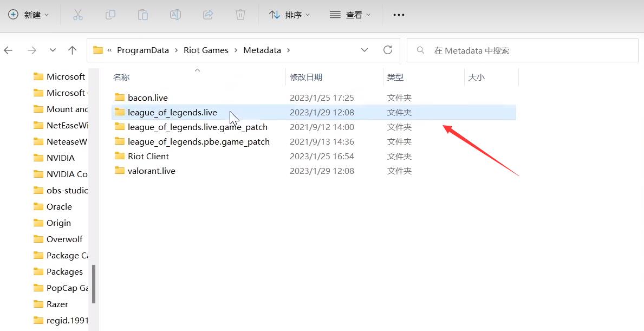Viewport: 644px width, 331px height.
Task: Click the Copy icon in the toolbar
Action: (110, 15)
